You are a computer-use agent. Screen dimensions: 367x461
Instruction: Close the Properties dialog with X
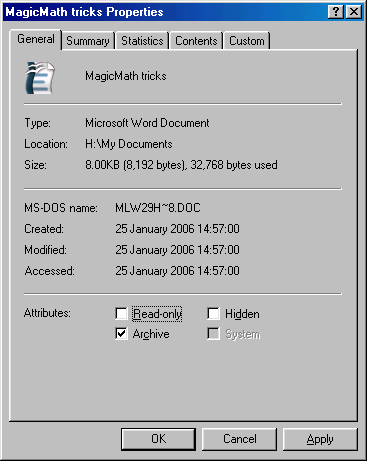coord(354,12)
